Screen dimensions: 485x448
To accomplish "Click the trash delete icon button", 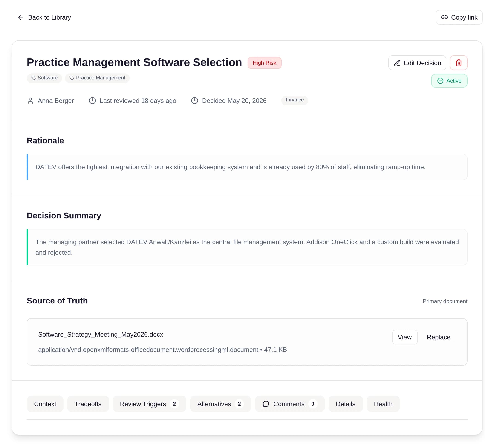I will pos(459,63).
